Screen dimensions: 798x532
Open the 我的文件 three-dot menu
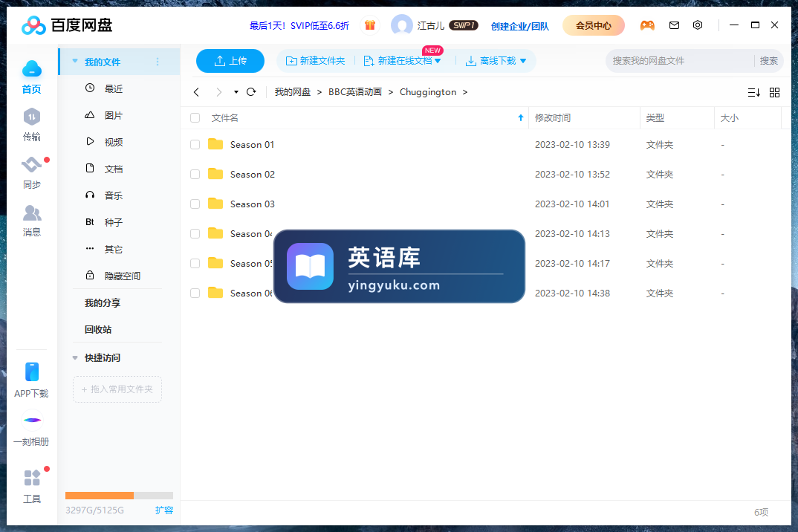click(158, 62)
